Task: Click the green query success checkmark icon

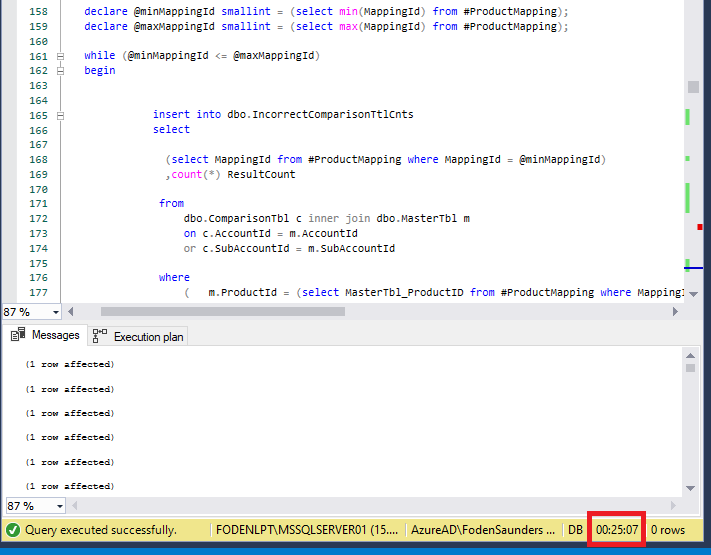Action: (x=13, y=530)
